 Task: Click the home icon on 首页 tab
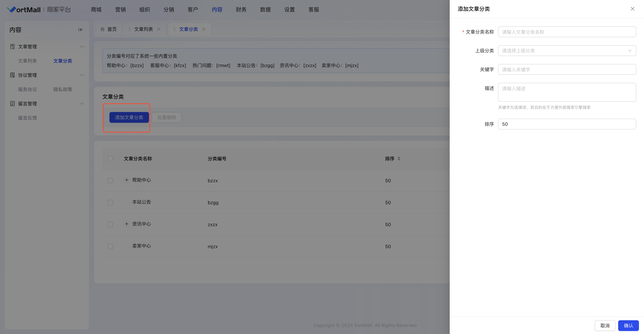tap(103, 29)
